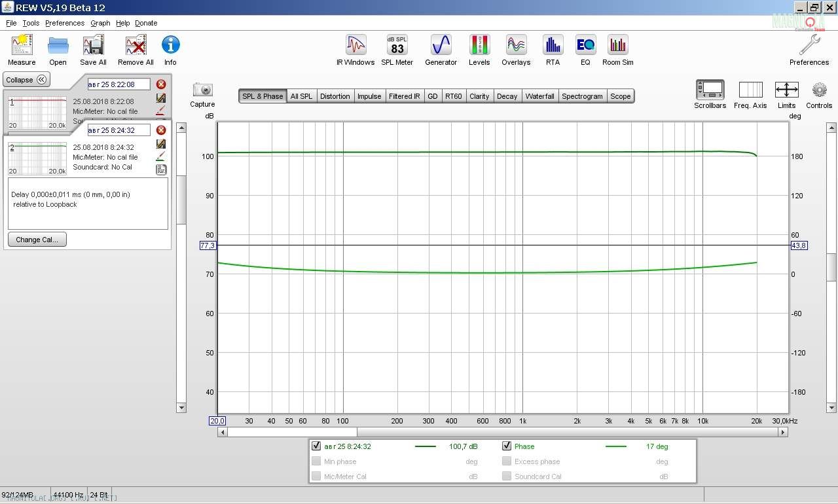Toggle the Soundcard Cal checkbox
This screenshot has width=838, height=504.
click(x=507, y=477)
